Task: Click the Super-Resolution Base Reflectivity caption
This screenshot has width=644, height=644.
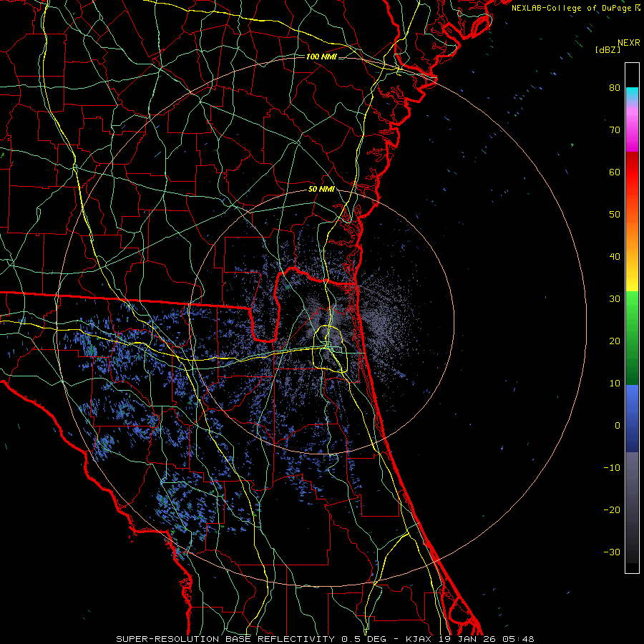Action: coord(251,639)
